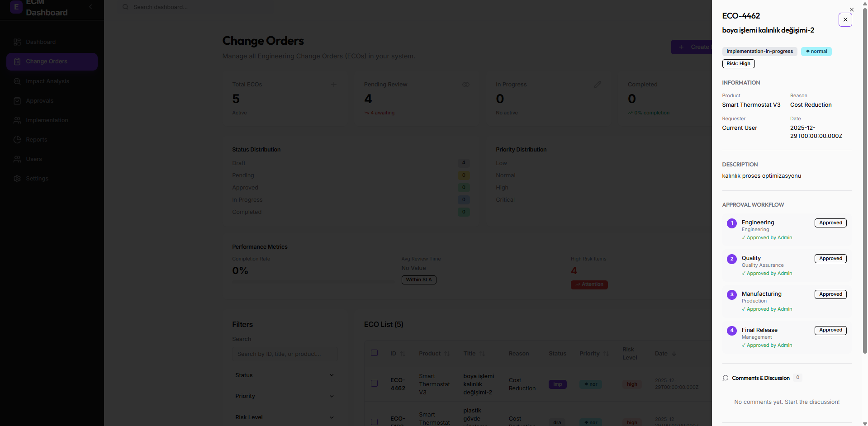Click the eye icon on Pending Review card

point(465,85)
